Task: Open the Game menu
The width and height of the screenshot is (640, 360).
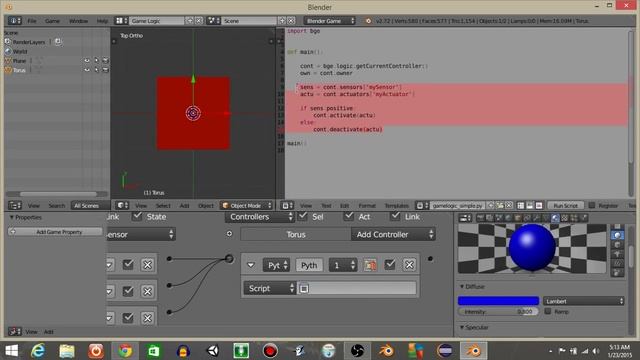Action: [x=52, y=20]
